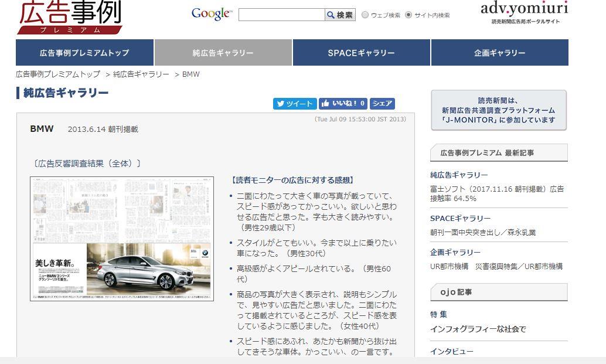
Task: Click the BMW breadcrumb text
Action: [191, 74]
